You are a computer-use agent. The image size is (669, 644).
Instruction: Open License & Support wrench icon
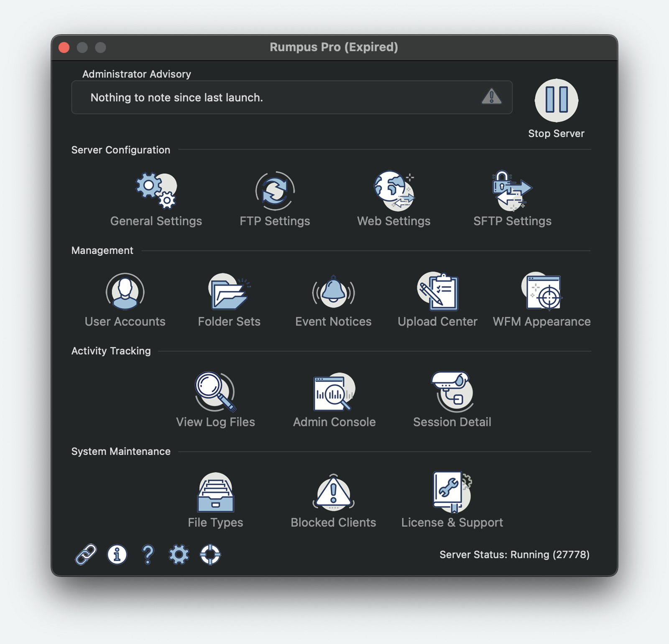[x=452, y=492]
